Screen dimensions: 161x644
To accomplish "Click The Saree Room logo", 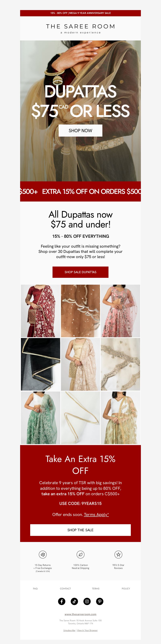I will [80, 29].
